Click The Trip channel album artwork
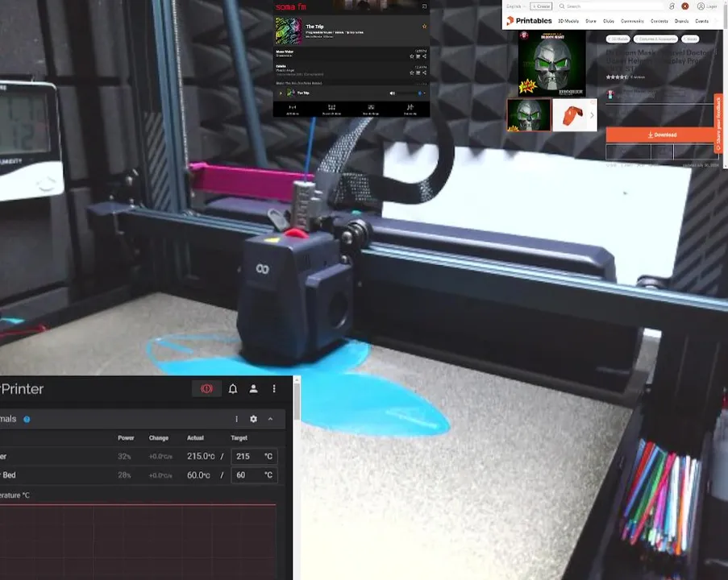Viewport: 728px width, 580px height. (289, 31)
